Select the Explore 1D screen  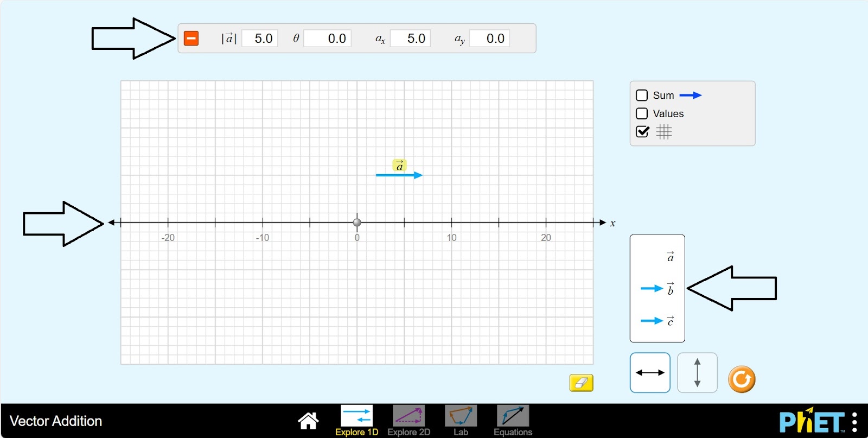point(356,421)
